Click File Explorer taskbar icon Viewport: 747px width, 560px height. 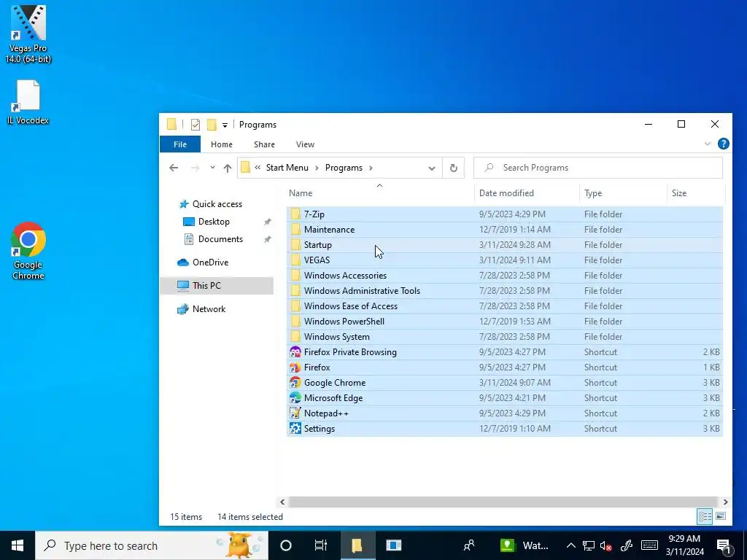pyautogui.click(x=357, y=545)
